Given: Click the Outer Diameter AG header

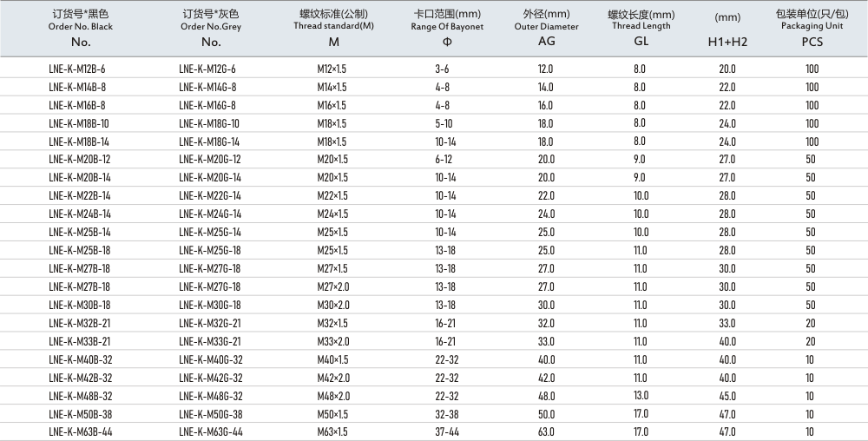Looking at the screenshot, I should (x=546, y=27).
